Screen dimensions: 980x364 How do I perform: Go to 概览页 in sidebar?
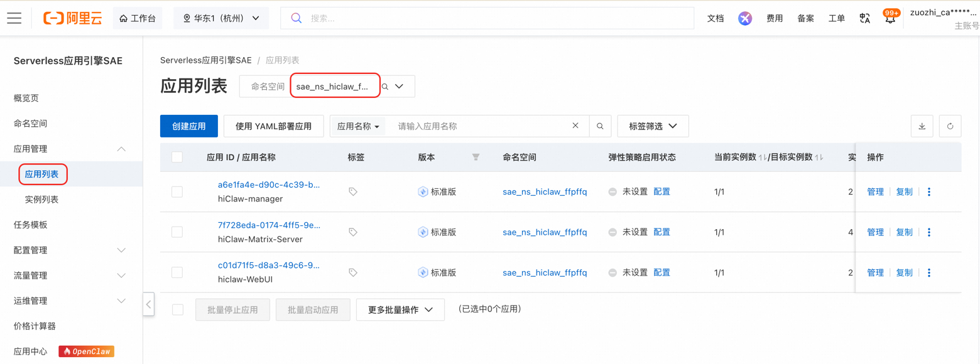[26, 98]
